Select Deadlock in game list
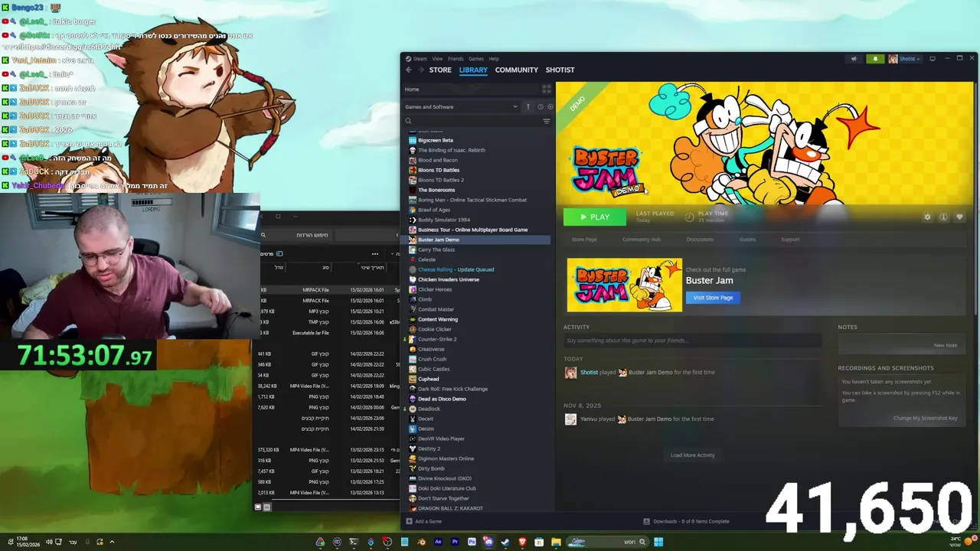980x551 pixels. point(429,409)
